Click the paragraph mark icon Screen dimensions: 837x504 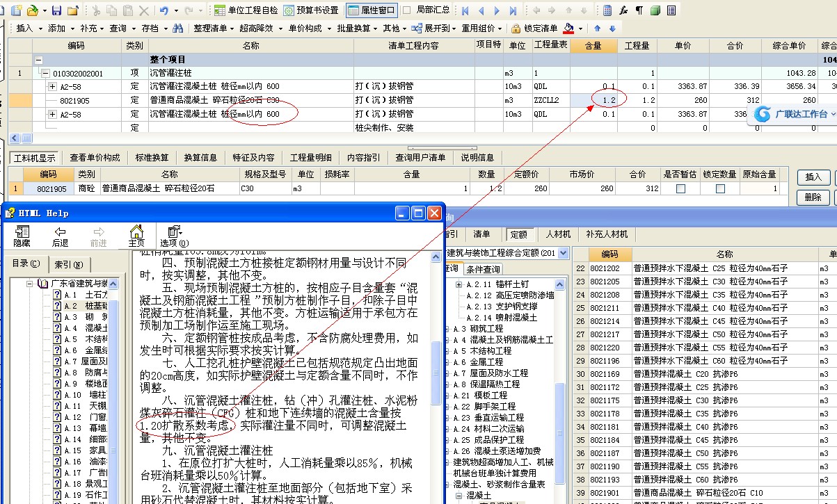coord(639,10)
